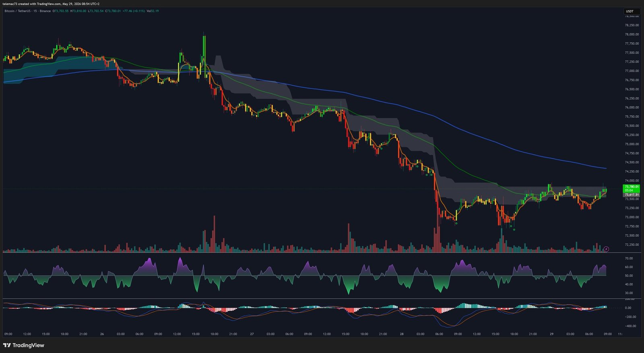Click the Vol 52.19 volume readout
This screenshot has width=644, height=353.
(x=153, y=11)
